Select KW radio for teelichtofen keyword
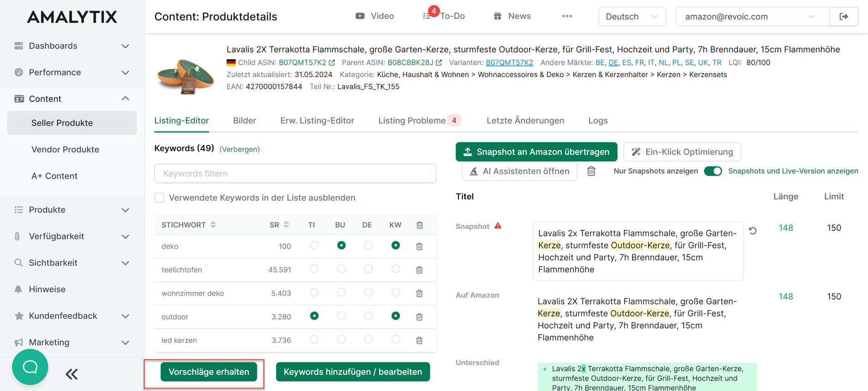The height and width of the screenshot is (391, 868). coord(396,269)
